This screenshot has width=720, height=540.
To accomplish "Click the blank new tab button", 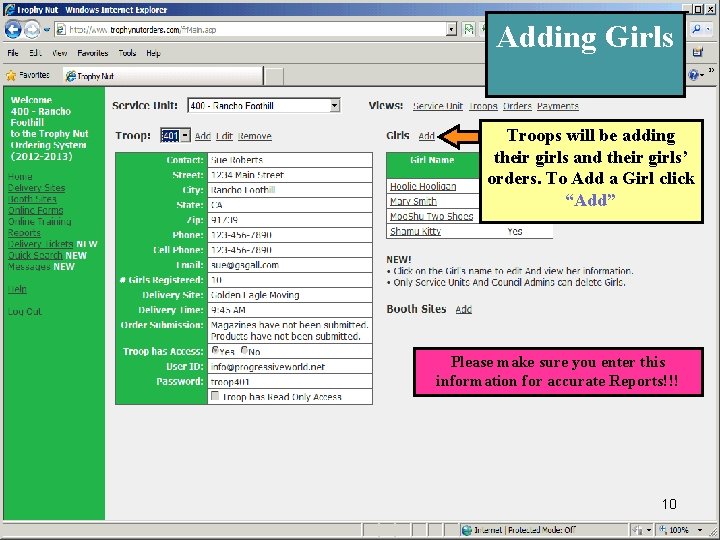I will pos(274,76).
